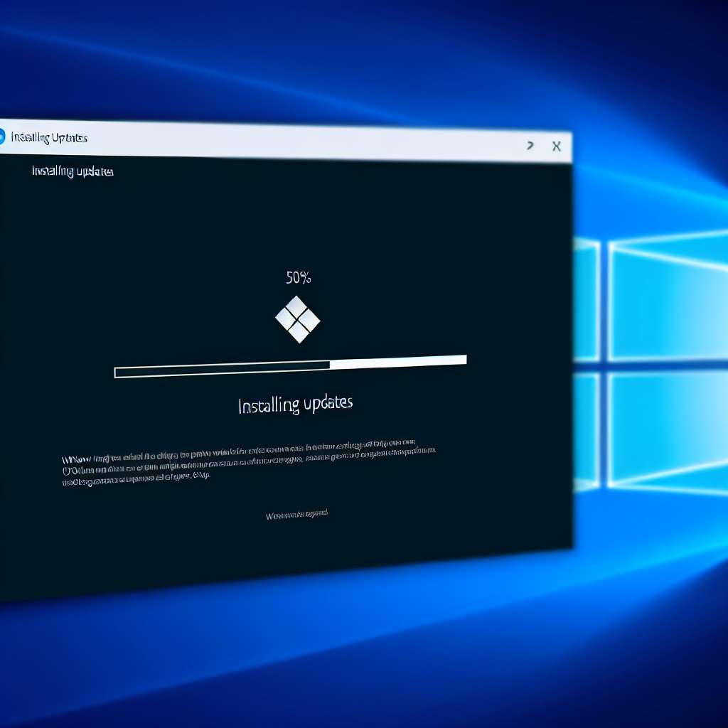Click the Windows logo on desktop wallpaper
The width and height of the screenshot is (728, 728).
pyautogui.click(x=650, y=362)
